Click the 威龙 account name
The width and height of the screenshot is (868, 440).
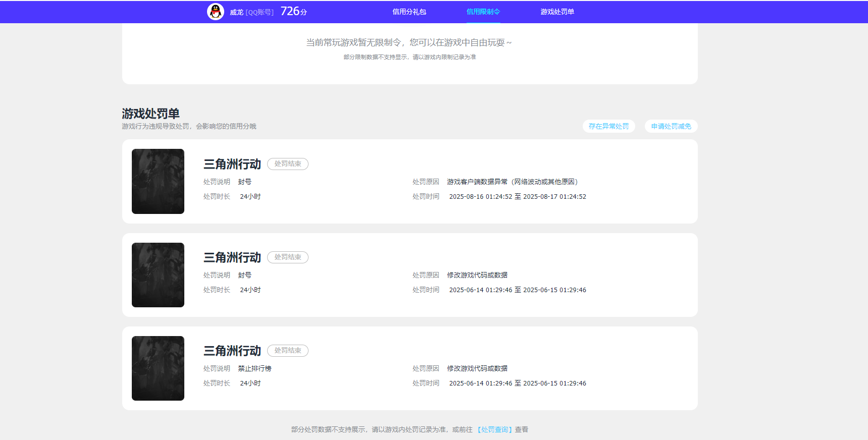pyautogui.click(x=236, y=12)
